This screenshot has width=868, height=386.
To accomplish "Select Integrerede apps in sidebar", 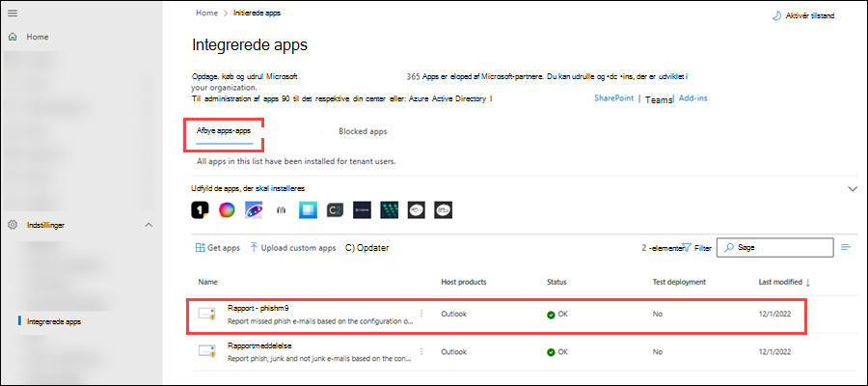I will point(54,321).
